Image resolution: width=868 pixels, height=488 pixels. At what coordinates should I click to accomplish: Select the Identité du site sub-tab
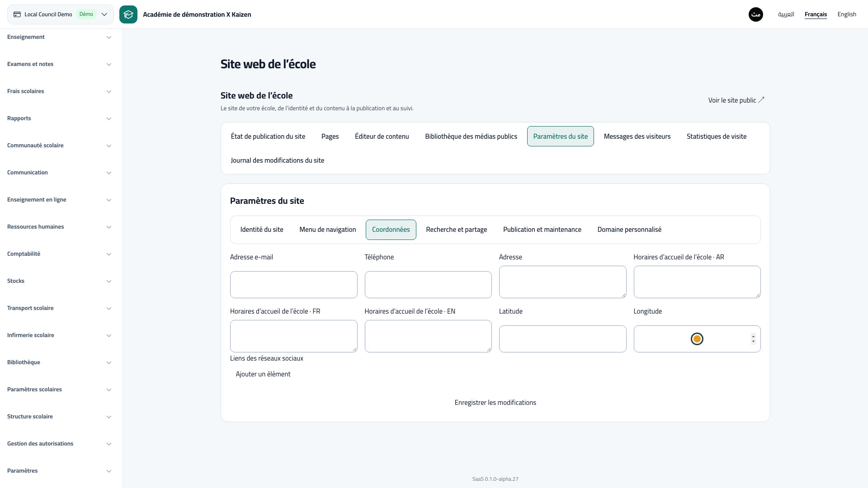[262, 230]
